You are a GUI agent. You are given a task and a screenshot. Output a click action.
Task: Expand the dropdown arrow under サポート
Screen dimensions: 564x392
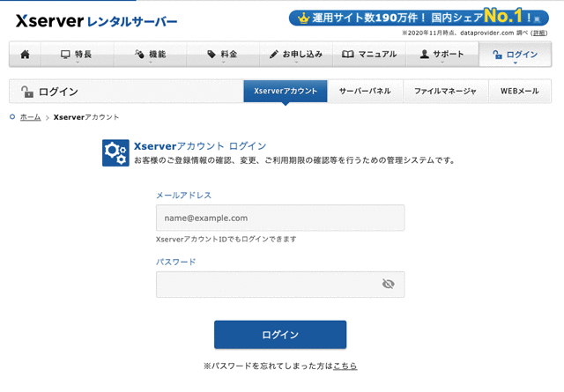442,63
